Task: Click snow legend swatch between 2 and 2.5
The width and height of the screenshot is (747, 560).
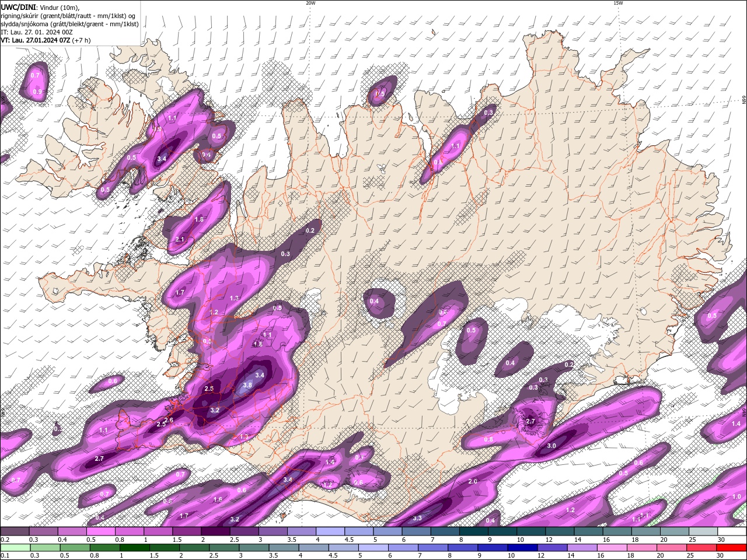Action: (x=215, y=531)
